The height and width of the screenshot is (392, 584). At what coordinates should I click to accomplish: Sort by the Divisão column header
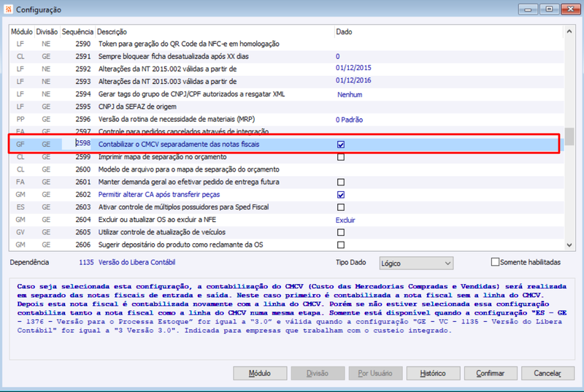pyautogui.click(x=47, y=31)
